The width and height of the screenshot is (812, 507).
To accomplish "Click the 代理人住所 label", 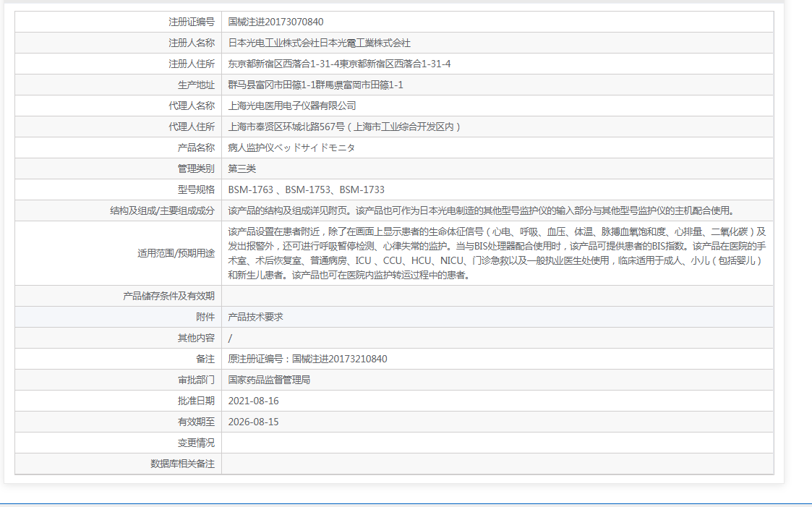I will (x=191, y=127).
